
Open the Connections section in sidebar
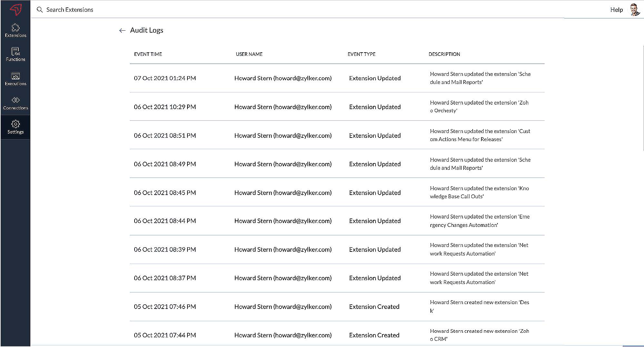[15, 103]
